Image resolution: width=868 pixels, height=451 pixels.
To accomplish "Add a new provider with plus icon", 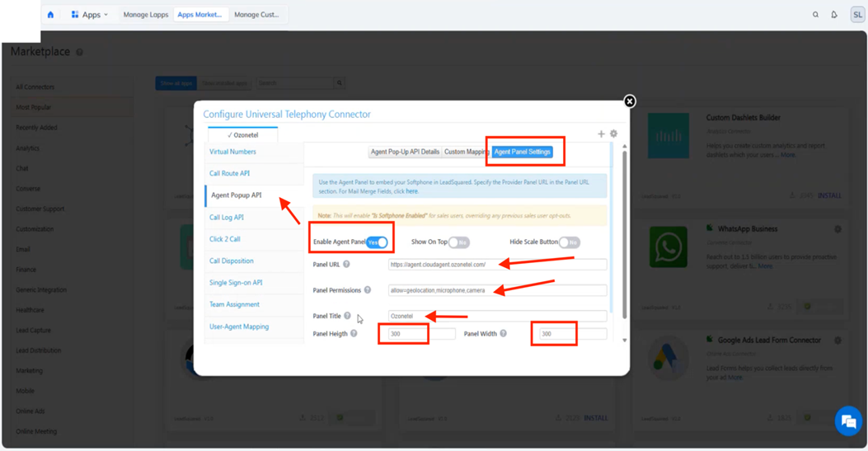I will (601, 134).
